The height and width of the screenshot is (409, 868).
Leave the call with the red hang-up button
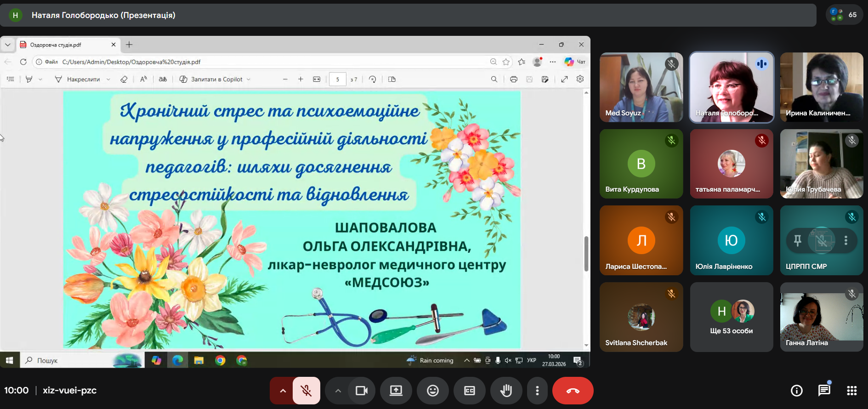tap(573, 391)
